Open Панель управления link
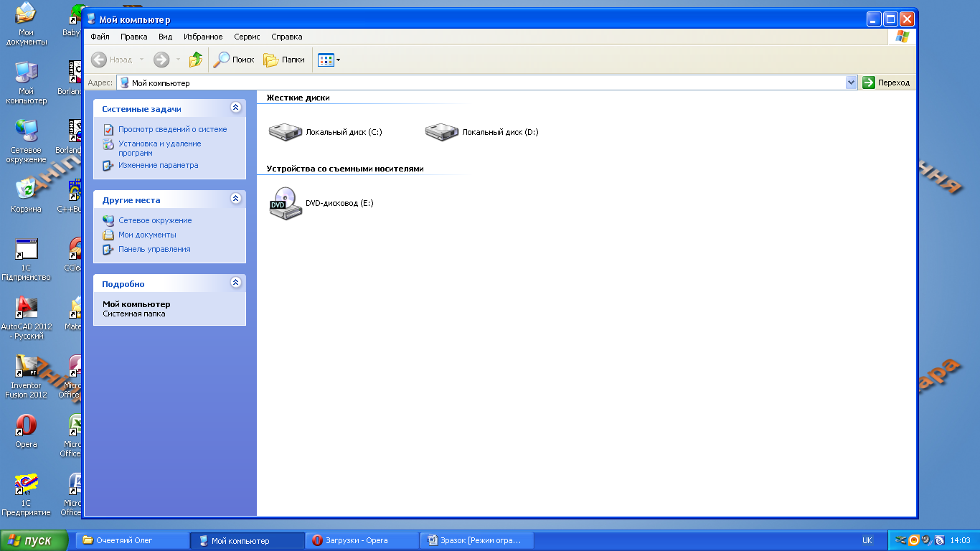Viewport: 980px width, 551px height. [x=154, y=249]
